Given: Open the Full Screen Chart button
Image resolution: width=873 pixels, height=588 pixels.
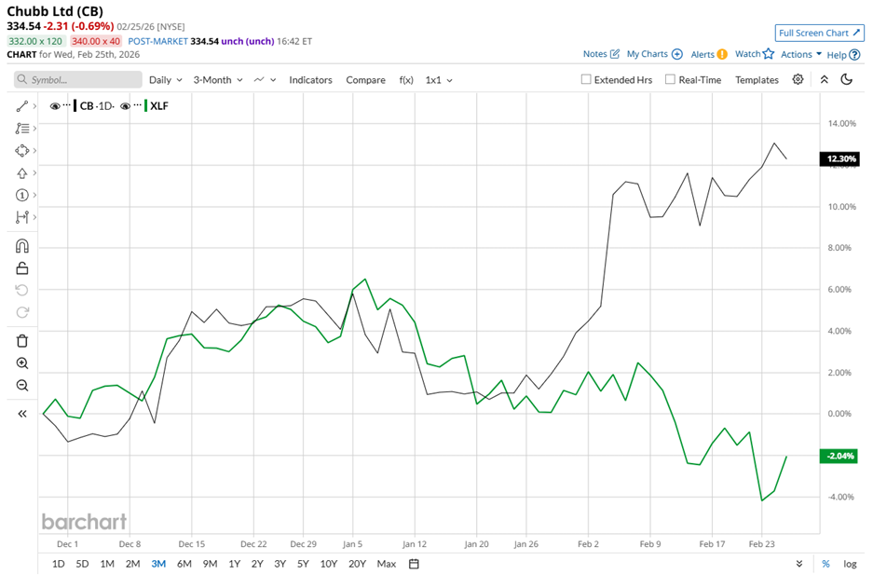Looking at the screenshot, I should point(820,33).
